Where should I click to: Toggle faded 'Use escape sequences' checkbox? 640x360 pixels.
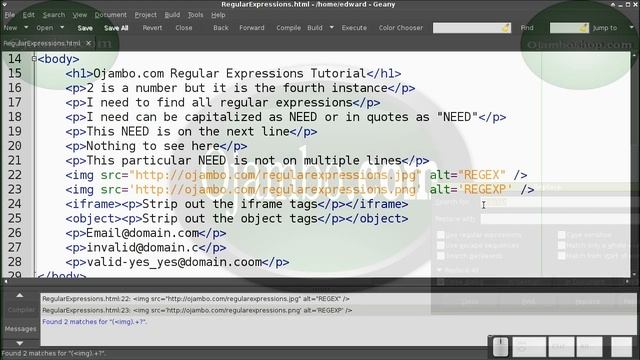click(440, 245)
